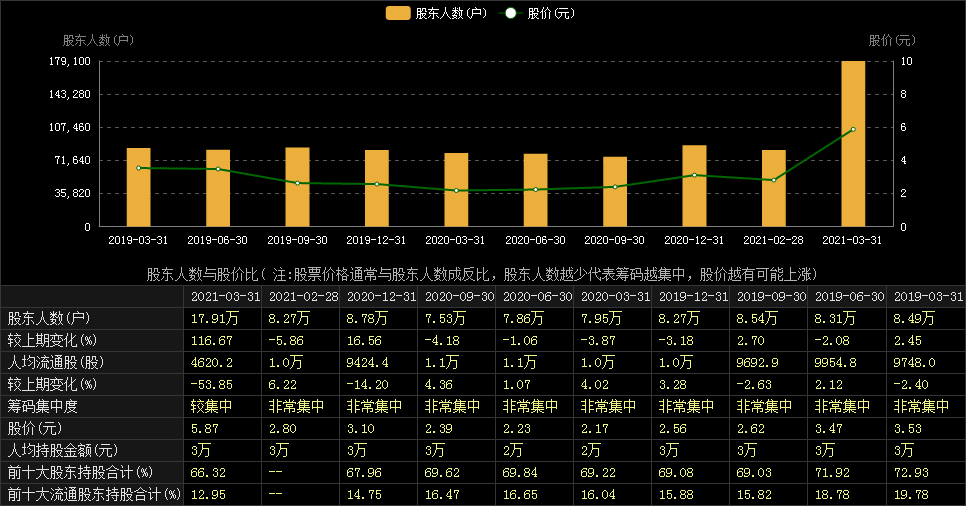Click the price point for 2019-09-30

pos(298,183)
